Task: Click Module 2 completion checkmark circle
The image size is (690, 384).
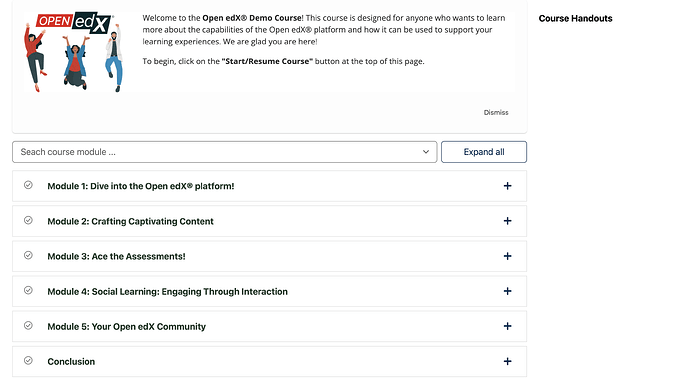Action: coord(28,220)
